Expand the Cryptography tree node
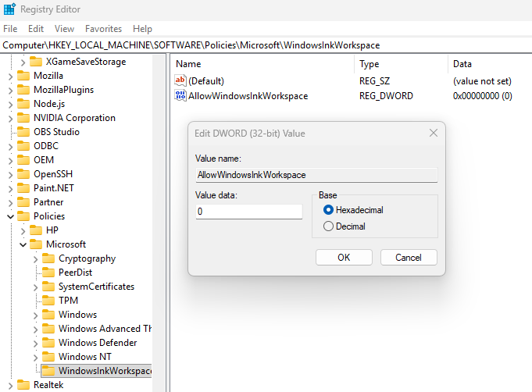 pos(35,259)
